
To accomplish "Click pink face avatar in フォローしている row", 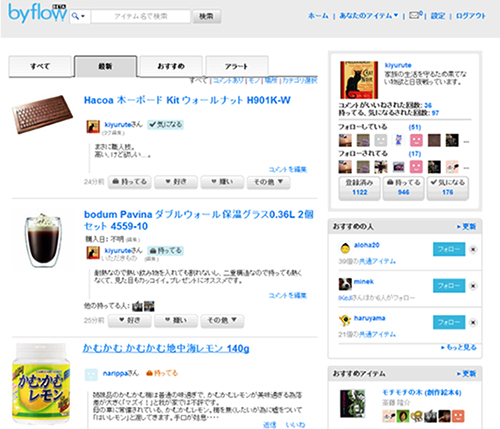I will (416, 140).
